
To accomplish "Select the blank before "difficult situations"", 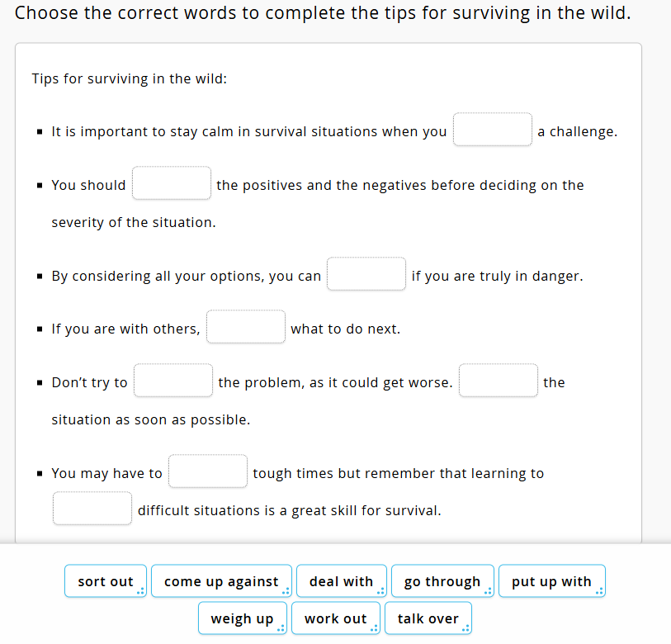I will (92, 509).
